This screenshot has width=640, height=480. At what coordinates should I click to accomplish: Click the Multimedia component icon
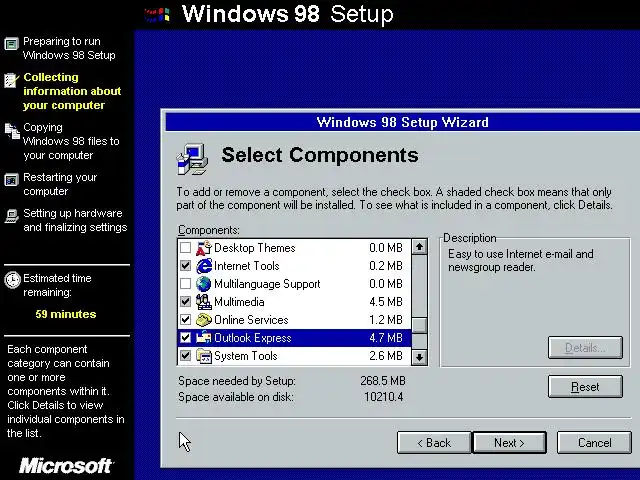pyautogui.click(x=204, y=302)
